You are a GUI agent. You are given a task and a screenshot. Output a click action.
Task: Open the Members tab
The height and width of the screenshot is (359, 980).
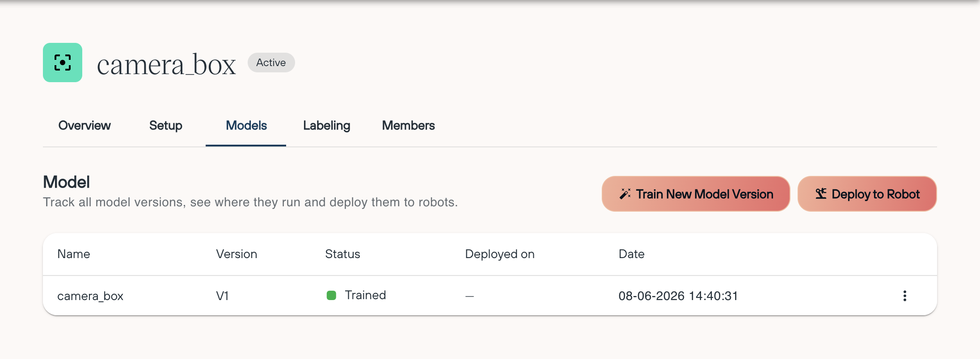[x=408, y=125]
